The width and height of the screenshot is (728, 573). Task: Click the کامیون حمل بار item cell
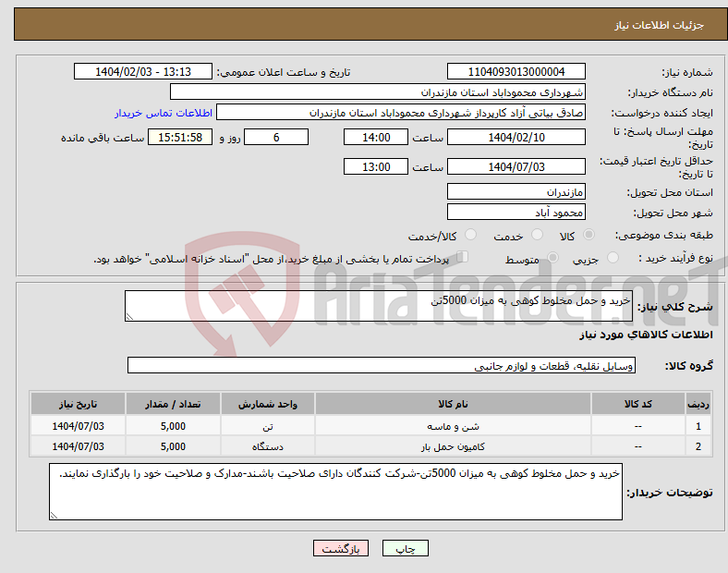point(453,446)
